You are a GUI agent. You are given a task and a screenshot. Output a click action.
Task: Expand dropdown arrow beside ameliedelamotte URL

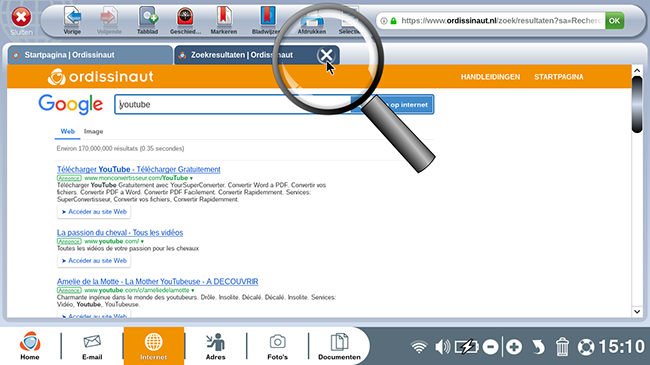coord(193,290)
